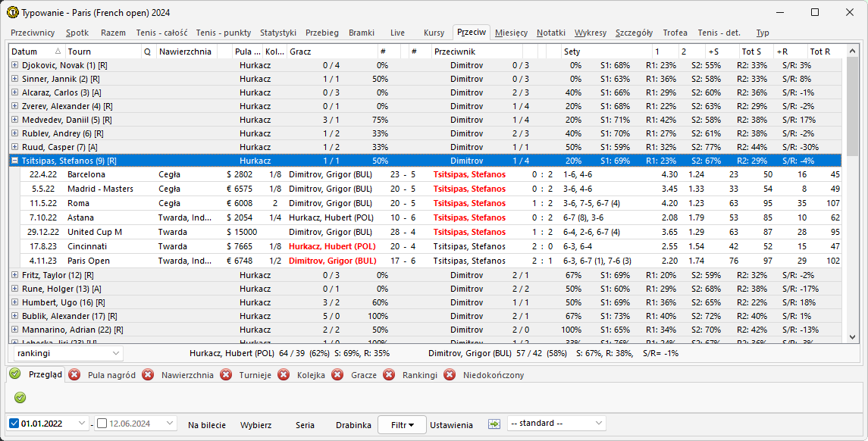Image resolution: width=868 pixels, height=441 pixels.
Task: Open the Kursy tab
Action: click(x=434, y=33)
